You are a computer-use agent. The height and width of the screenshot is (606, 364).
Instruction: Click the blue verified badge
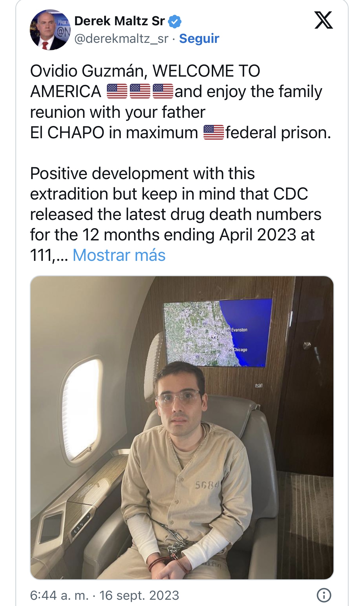click(x=175, y=22)
